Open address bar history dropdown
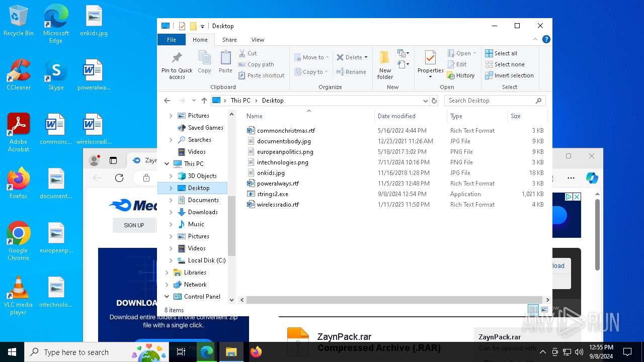This screenshot has width=644, height=362. [426, 101]
